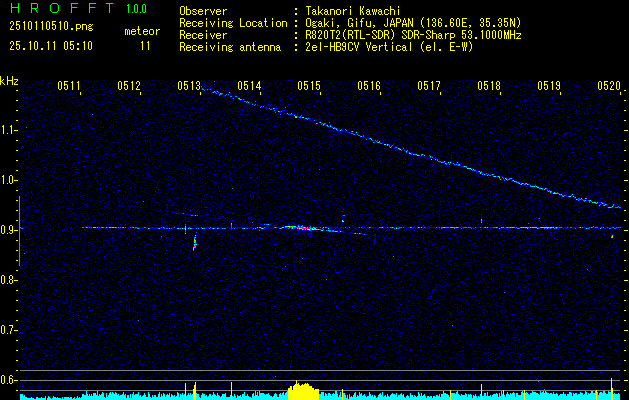Image resolution: width=629 pixels, height=400 pixels.
Task: Click the kHz axis unit label
Action: tap(9, 81)
